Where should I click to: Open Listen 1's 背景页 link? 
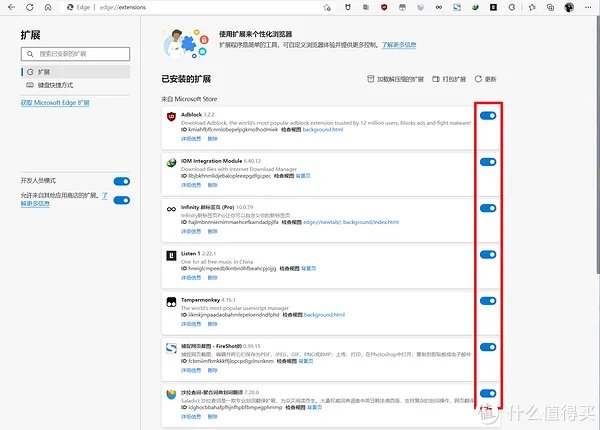pyautogui.click(x=309, y=269)
